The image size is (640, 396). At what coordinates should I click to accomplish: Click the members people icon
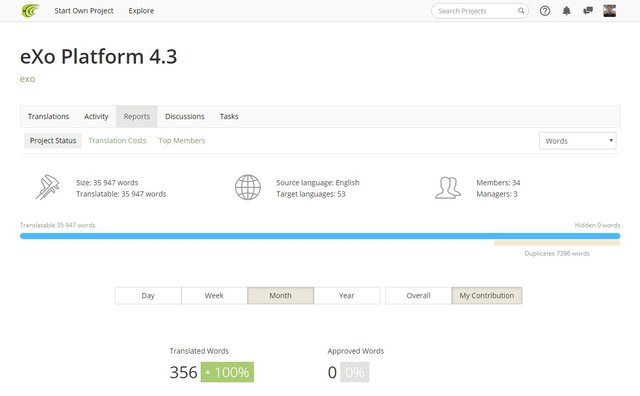click(448, 188)
